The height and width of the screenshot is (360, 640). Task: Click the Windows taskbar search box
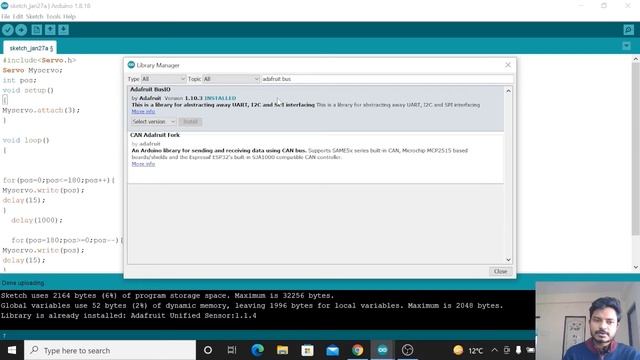[110, 350]
